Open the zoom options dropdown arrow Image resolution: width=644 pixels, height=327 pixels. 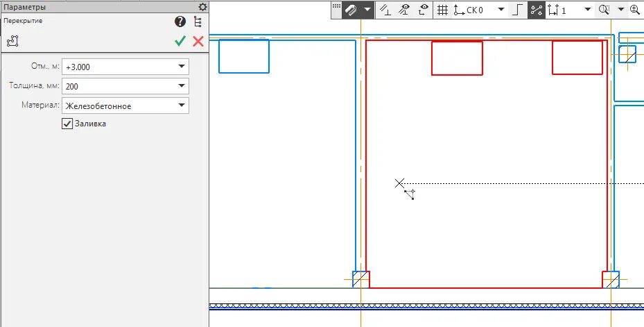(x=620, y=10)
